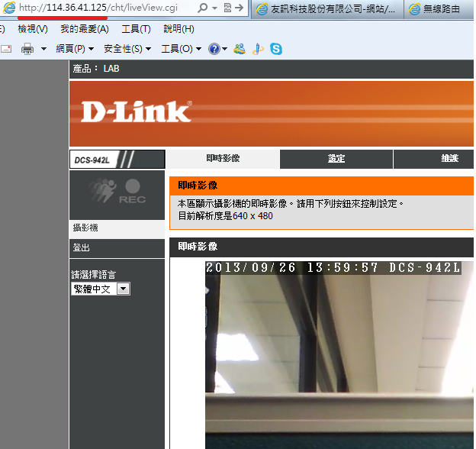
Task: Open the address bar search dropdown arrow
Action: [214, 8]
